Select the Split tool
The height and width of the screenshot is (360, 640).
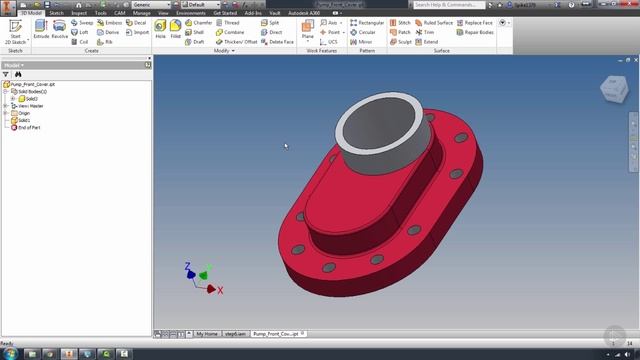(x=270, y=23)
